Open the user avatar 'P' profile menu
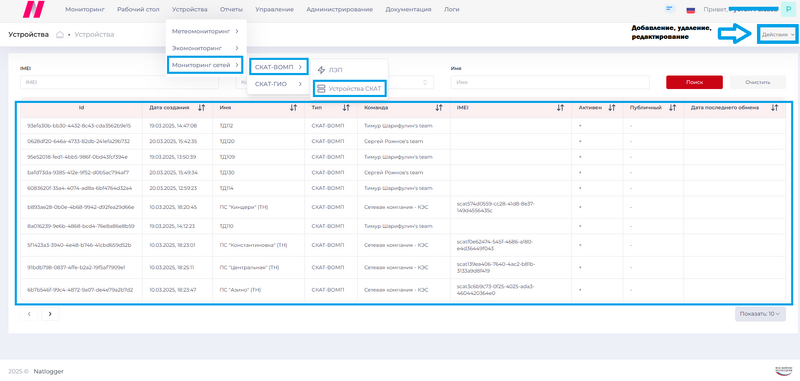The width and height of the screenshot is (800, 381). [788, 9]
